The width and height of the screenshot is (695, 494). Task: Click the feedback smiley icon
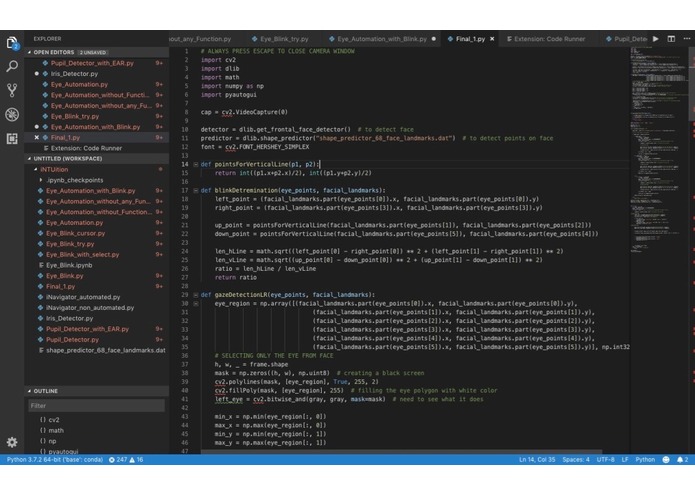[666, 460]
